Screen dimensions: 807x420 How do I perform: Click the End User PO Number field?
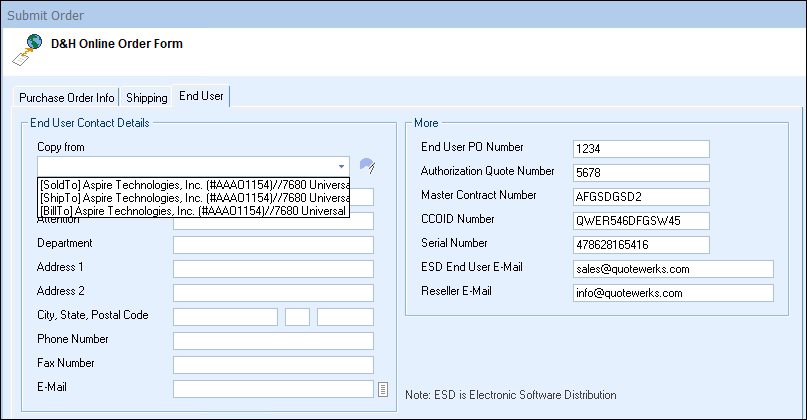tap(640, 149)
